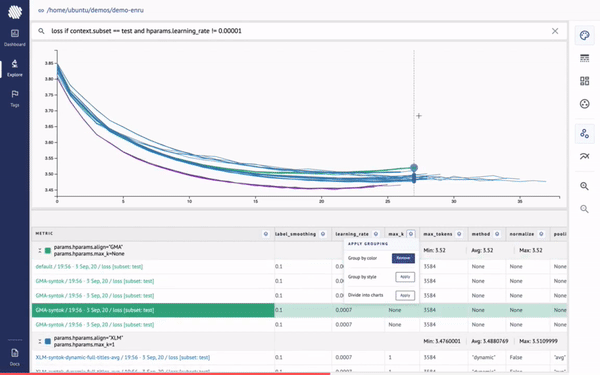The height and width of the screenshot is (375, 600).
Task: Apply group by style for max_k
Action: pyautogui.click(x=405, y=277)
